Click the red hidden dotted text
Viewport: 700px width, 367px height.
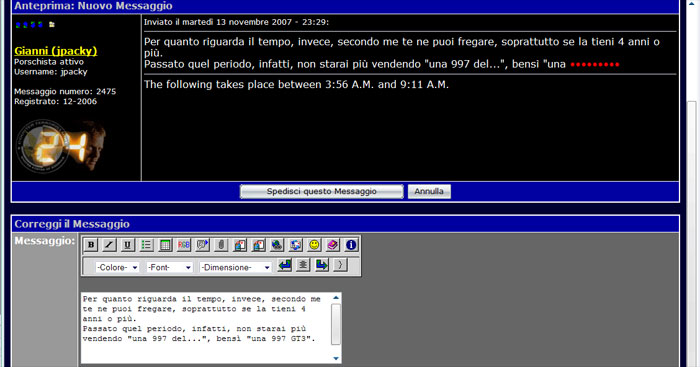(x=595, y=64)
